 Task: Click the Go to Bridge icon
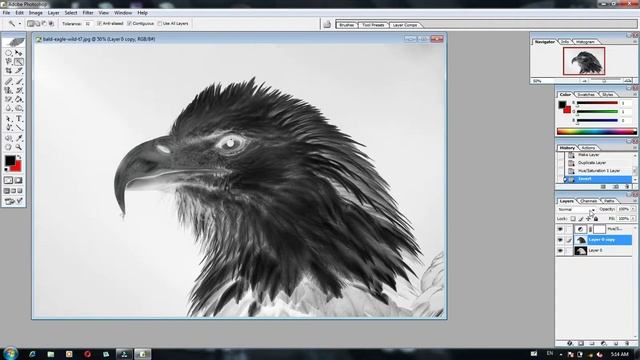click(327, 24)
